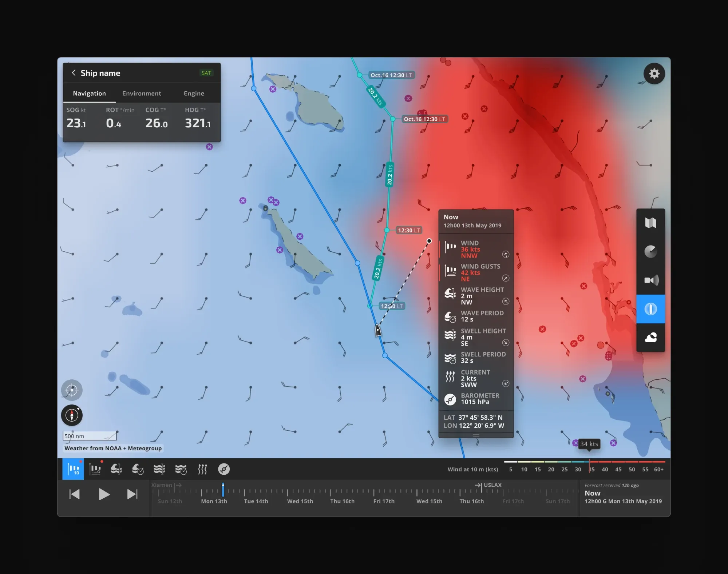Image resolution: width=728 pixels, height=574 pixels.
Task: Toggle wave height layer icon
Action: pyautogui.click(x=116, y=469)
